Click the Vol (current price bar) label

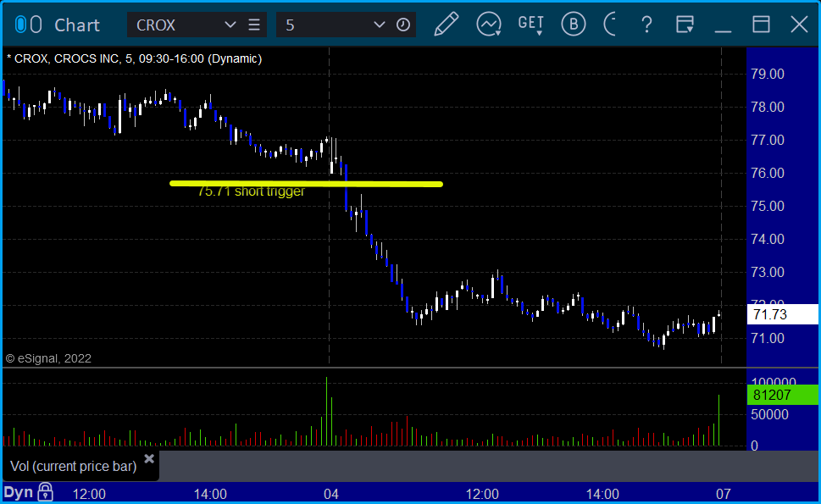pyautogui.click(x=74, y=466)
